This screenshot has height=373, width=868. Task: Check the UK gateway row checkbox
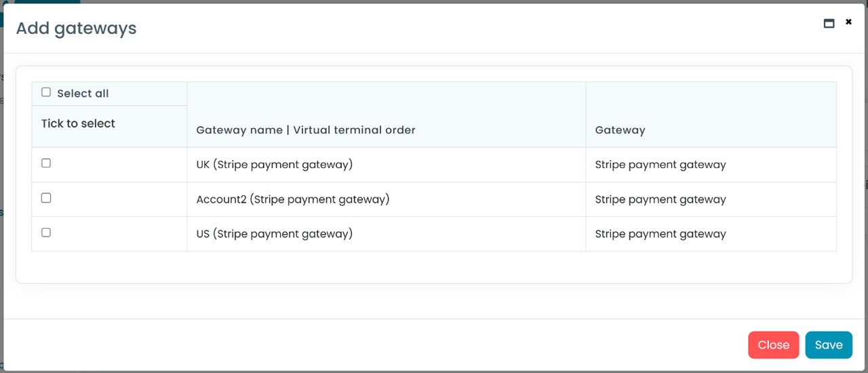pyautogui.click(x=46, y=163)
